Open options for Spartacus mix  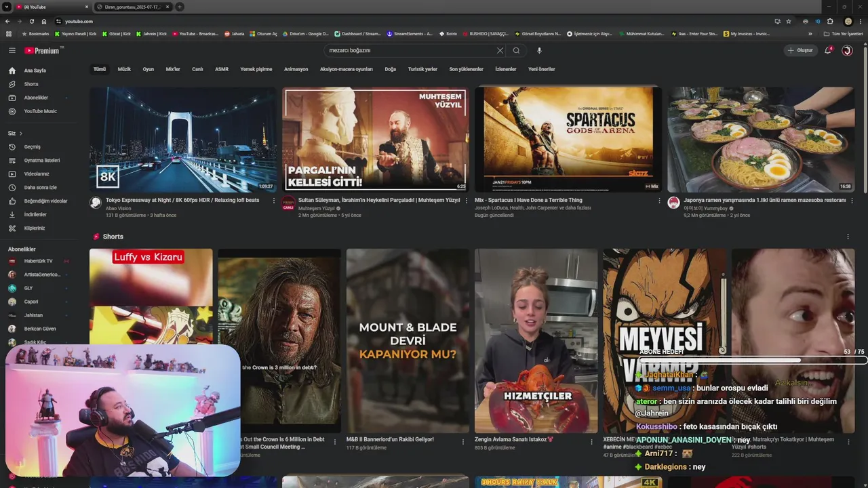pos(659,201)
